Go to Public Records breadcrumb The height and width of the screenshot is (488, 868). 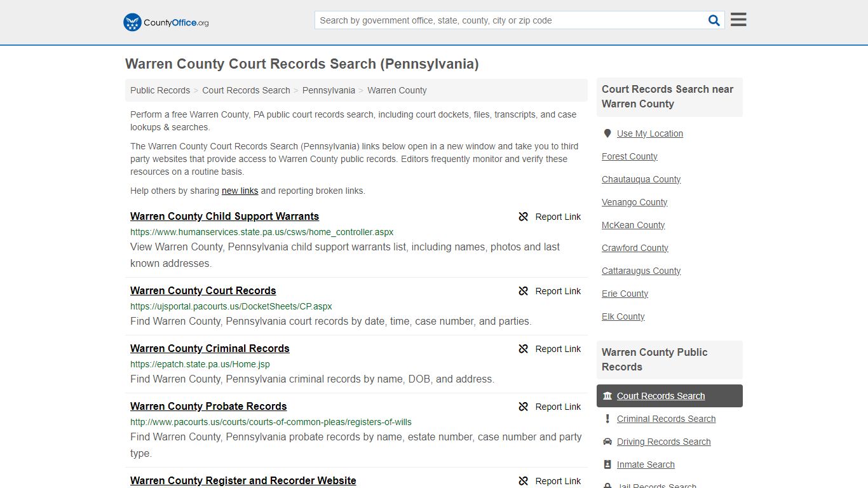(x=160, y=90)
